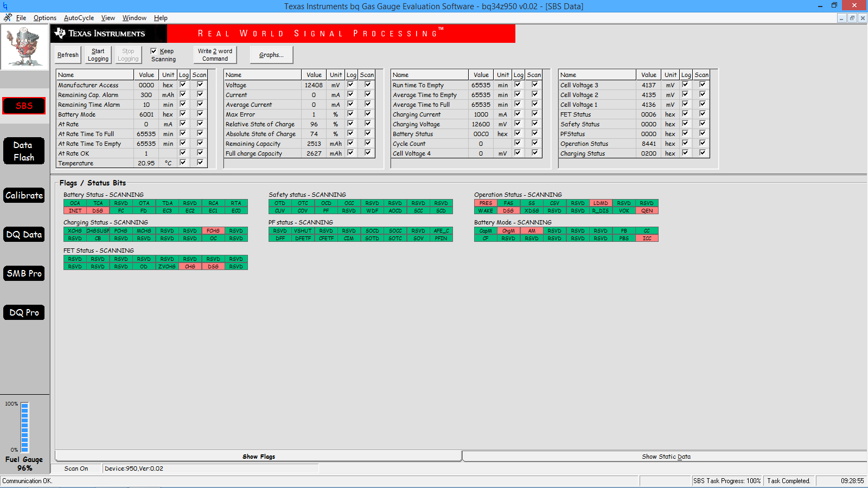This screenshot has width=868, height=488.
Task: Click the Value header in Cell Voltage table
Action: pyautogui.click(x=648, y=75)
